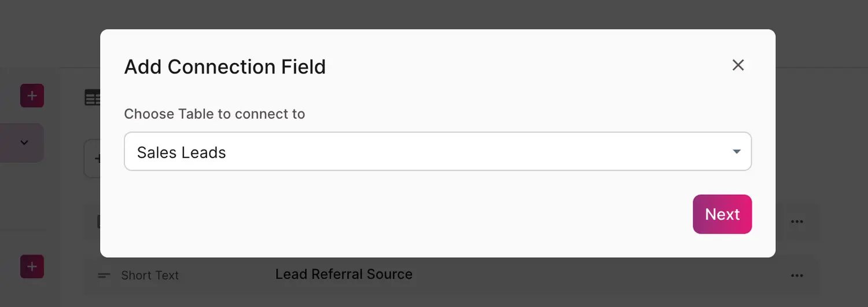868x307 pixels.
Task: Expand the sidebar chevron-down item
Action: tap(24, 142)
